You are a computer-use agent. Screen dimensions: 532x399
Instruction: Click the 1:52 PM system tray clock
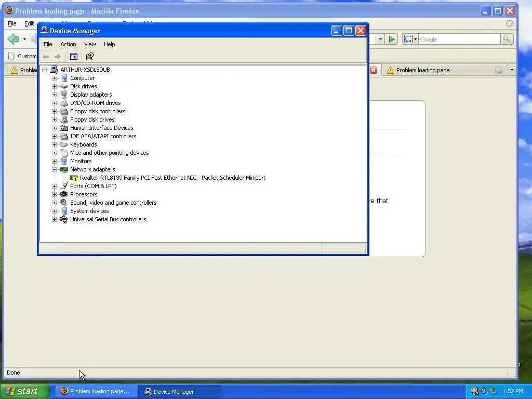(513, 391)
